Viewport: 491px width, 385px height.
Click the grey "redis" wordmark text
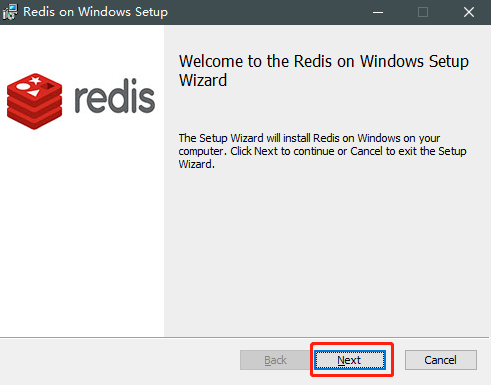click(115, 96)
